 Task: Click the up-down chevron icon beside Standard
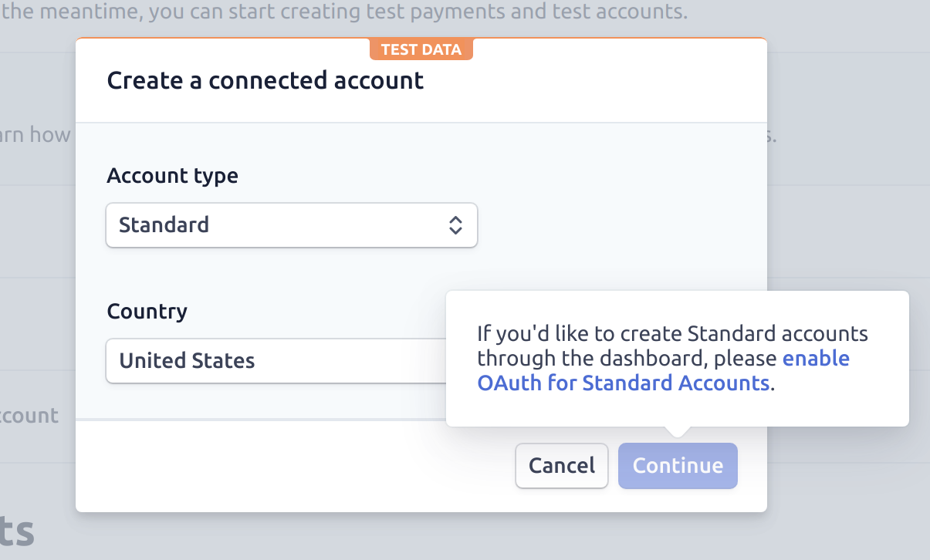click(455, 225)
